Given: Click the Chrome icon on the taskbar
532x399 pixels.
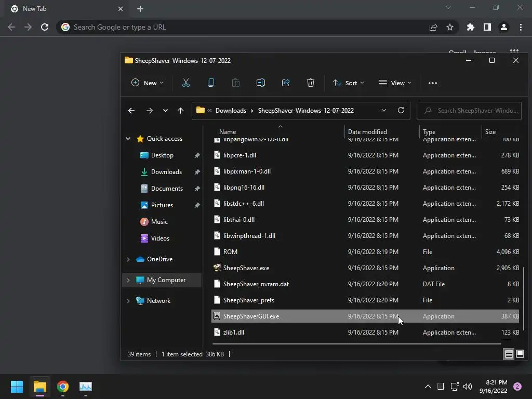Looking at the screenshot, I should point(63,387).
